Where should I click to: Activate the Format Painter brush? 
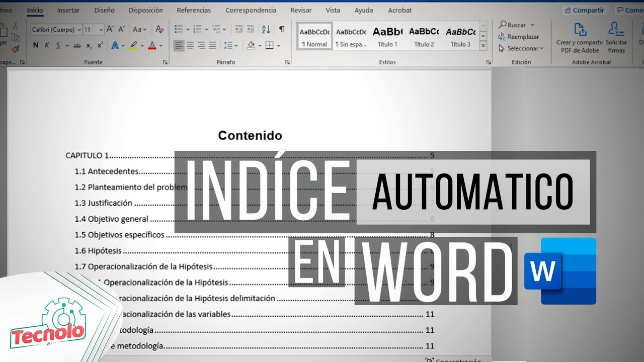click(15, 49)
